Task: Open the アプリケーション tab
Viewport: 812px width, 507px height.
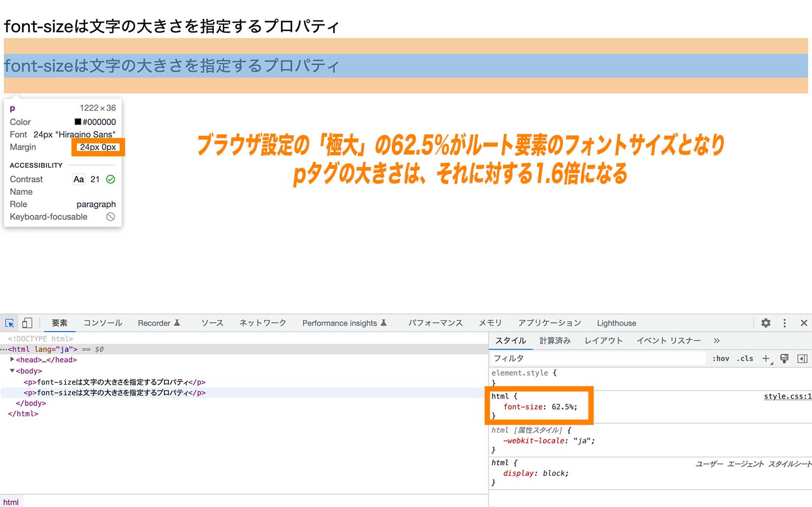Action: pos(549,323)
